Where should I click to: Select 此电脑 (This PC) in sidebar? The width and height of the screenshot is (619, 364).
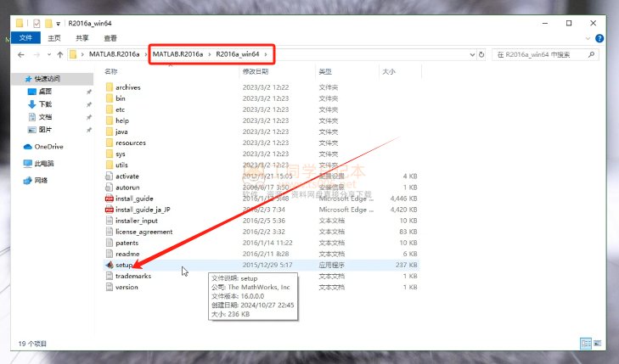(x=43, y=163)
